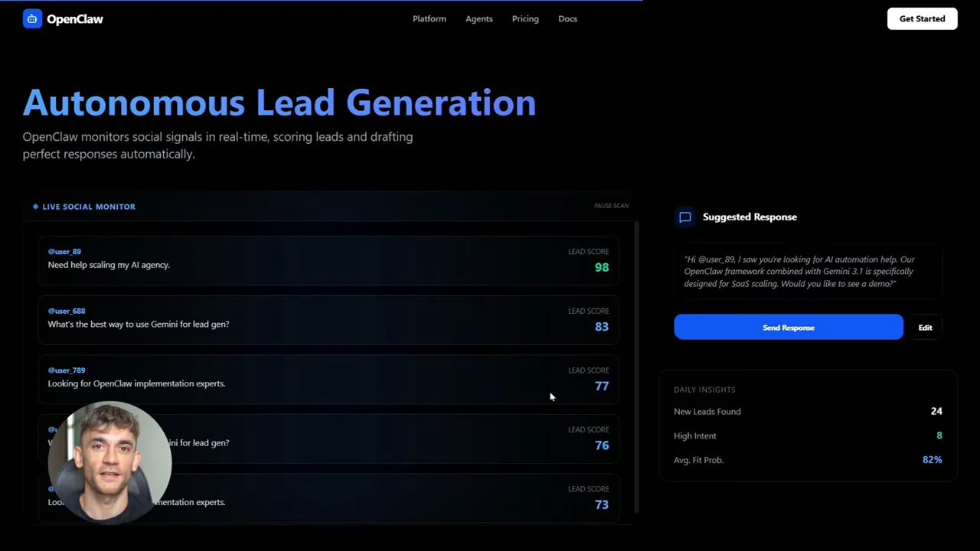Edit the suggested response
Viewport: 980px width, 551px height.
click(x=925, y=328)
